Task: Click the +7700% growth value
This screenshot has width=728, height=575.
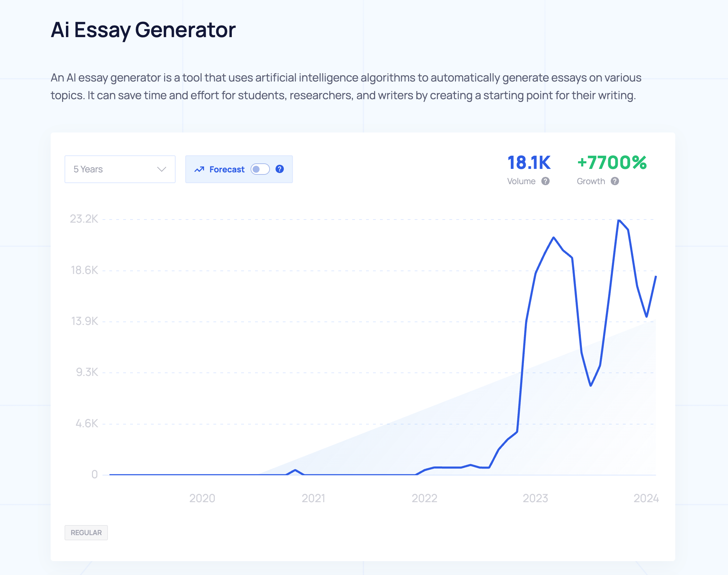Action: click(612, 163)
